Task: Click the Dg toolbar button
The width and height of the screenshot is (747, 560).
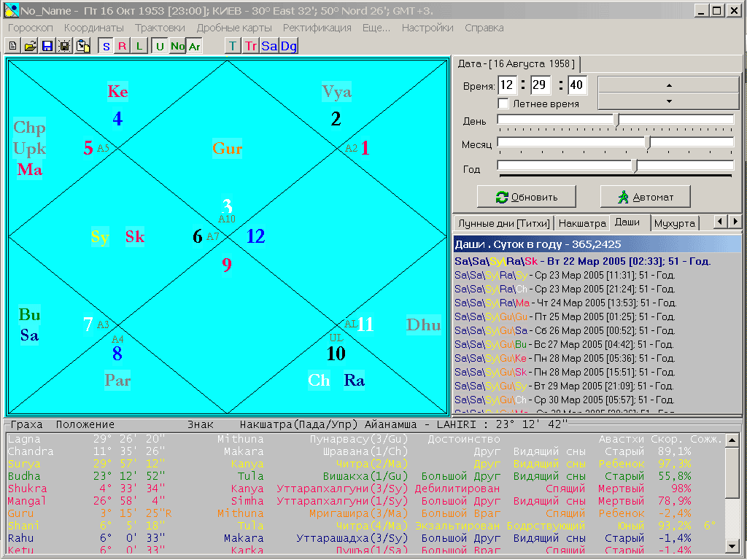Action: coord(289,46)
